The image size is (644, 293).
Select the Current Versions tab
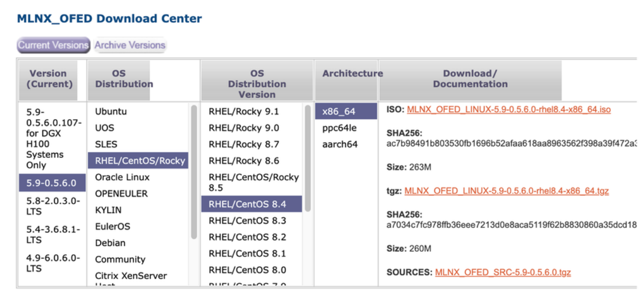tap(53, 45)
